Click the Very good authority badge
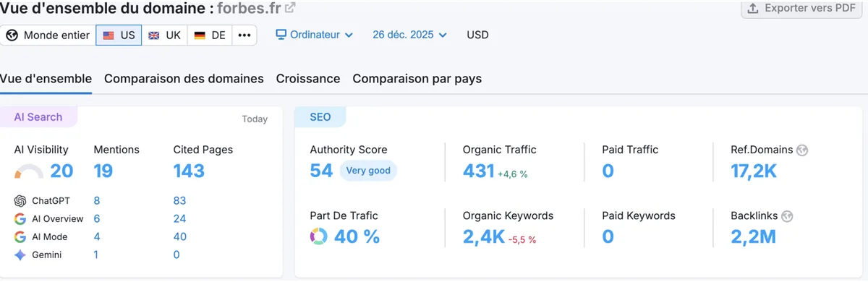 [368, 171]
